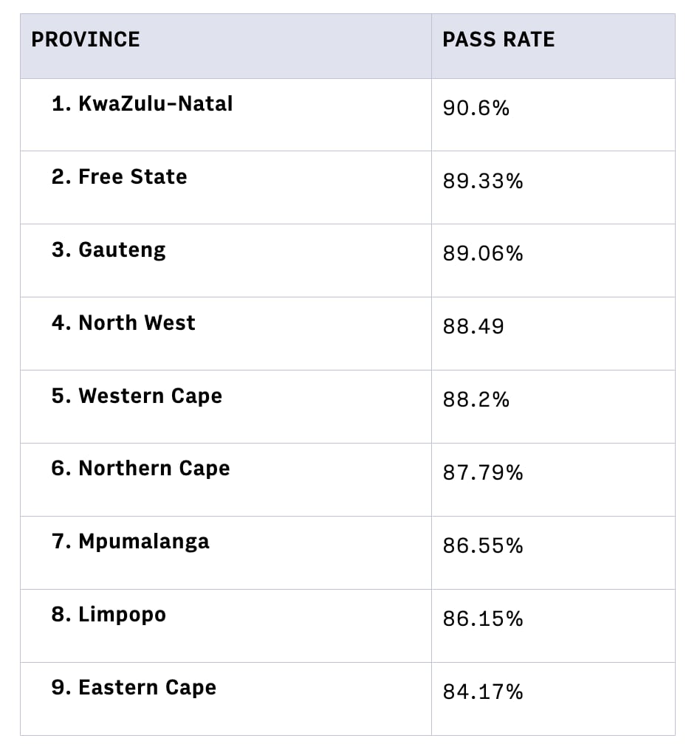Viewport: 700px width, 755px height.
Task: Click the PROVINCE column header
Action: click(x=86, y=40)
